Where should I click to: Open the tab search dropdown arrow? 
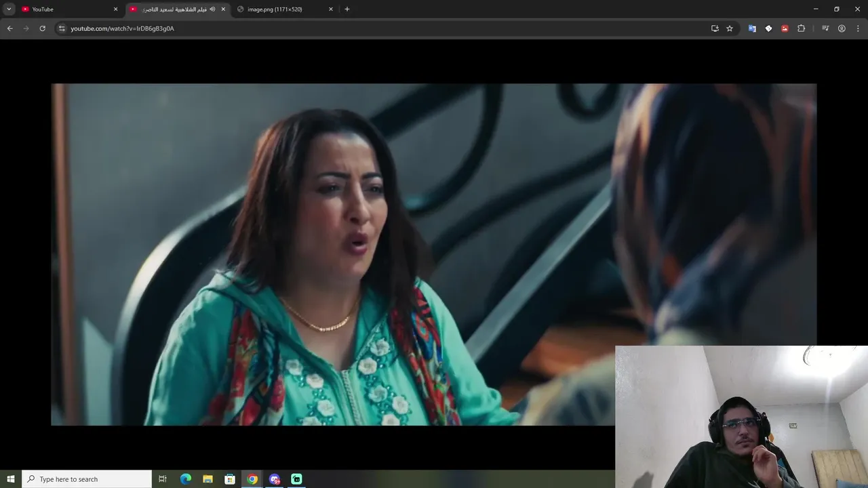[x=9, y=9]
